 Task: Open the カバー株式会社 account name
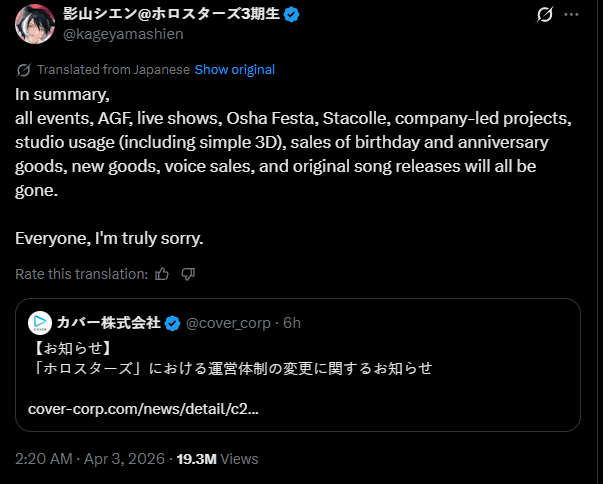108,323
